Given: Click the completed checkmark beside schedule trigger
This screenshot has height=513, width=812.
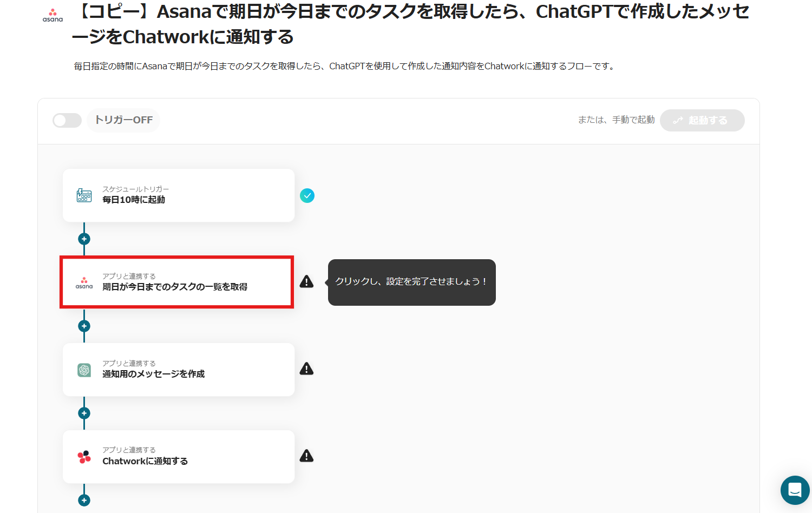Looking at the screenshot, I should pos(307,195).
